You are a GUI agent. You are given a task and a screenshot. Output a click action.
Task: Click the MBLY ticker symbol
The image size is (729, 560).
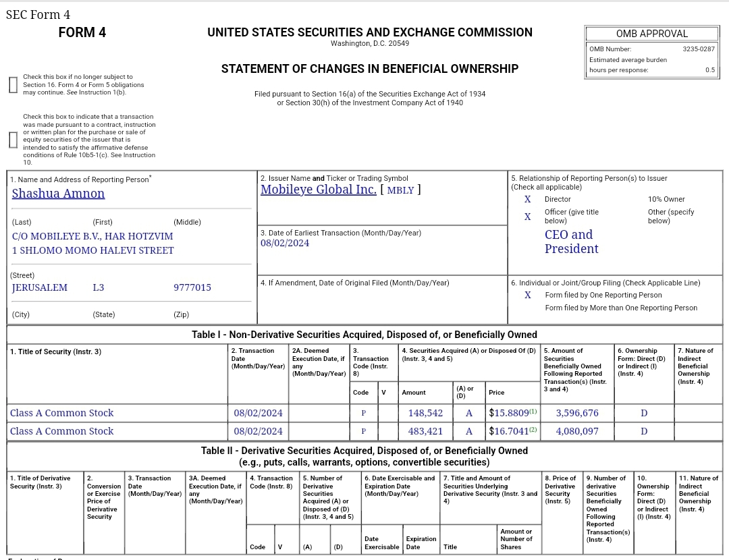click(400, 190)
